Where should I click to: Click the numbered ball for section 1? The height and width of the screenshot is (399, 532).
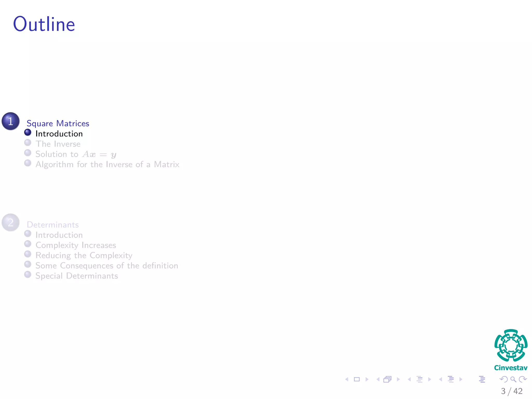[11, 121]
